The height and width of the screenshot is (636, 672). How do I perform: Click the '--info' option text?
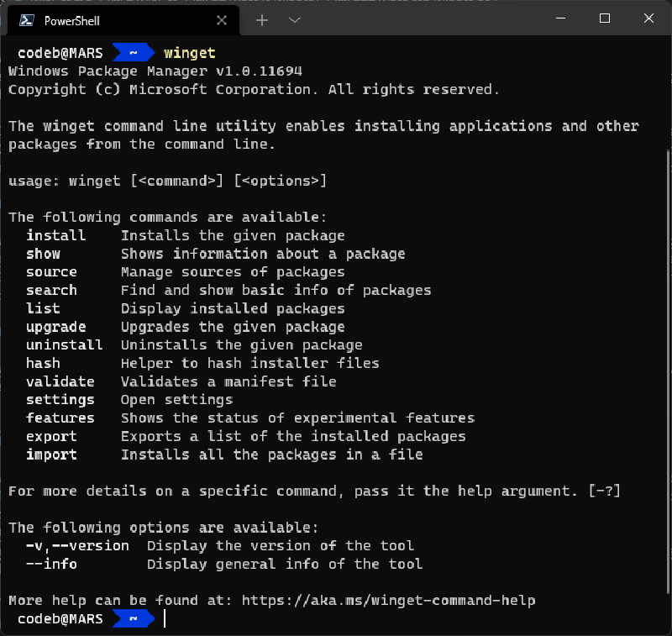coord(51,564)
